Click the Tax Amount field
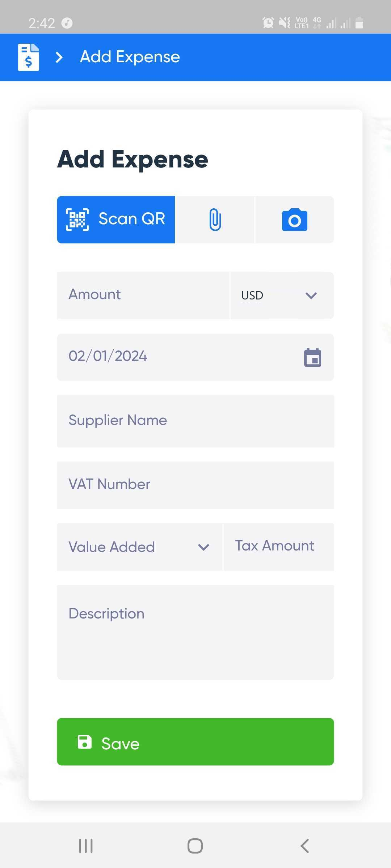Screen dimensions: 391x868 278,546
